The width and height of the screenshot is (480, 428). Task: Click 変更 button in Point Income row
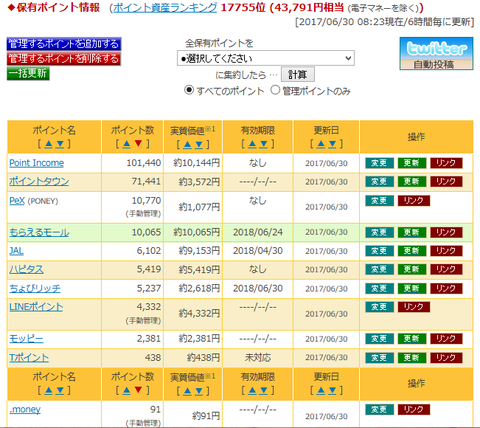(379, 163)
